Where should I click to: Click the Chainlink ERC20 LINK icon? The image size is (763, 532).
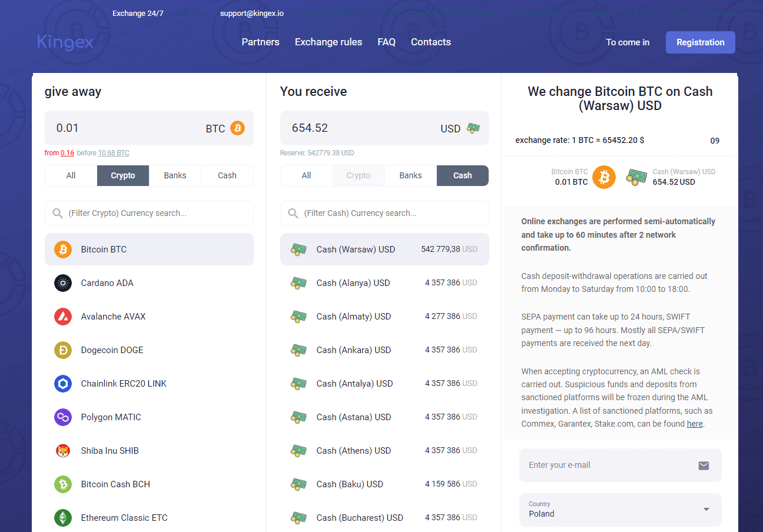point(63,384)
